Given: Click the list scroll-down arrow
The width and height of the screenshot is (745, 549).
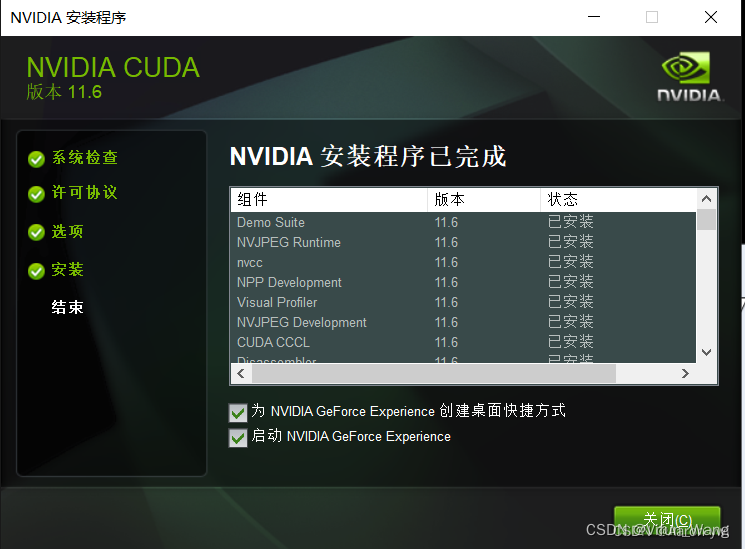Looking at the screenshot, I should pos(707,352).
